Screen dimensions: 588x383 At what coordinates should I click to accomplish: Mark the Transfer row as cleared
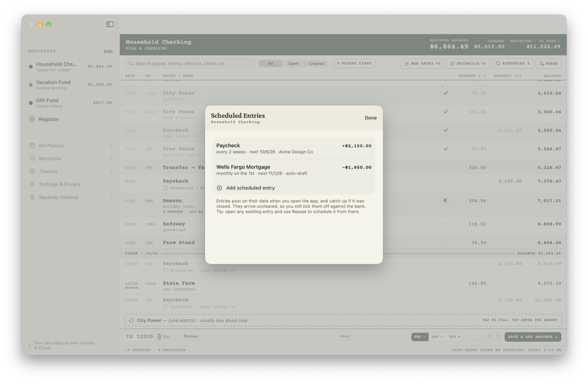446,167
